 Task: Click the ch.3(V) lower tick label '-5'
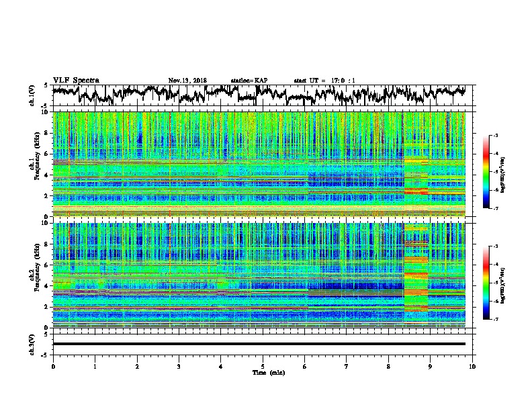click(44, 355)
